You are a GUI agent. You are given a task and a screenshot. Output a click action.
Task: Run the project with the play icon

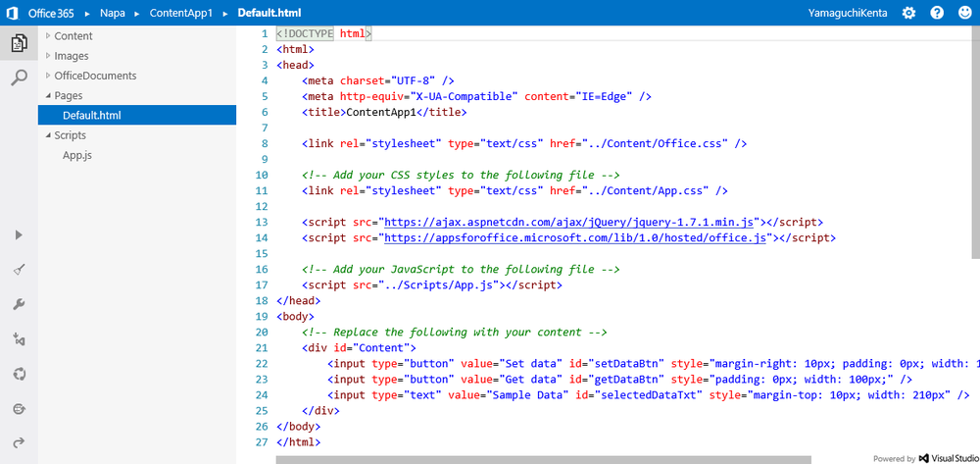pos(19,235)
